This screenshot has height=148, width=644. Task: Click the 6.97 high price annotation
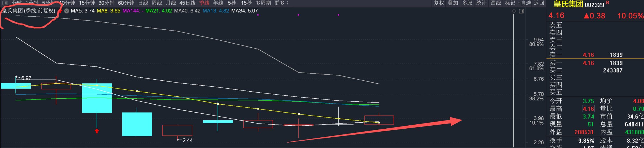(x=26, y=78)
